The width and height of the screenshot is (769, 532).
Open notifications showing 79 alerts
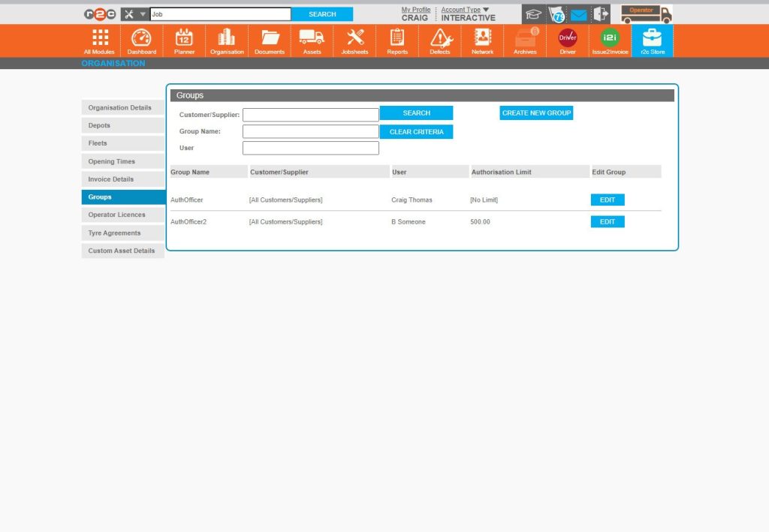[x=556, y=13]
